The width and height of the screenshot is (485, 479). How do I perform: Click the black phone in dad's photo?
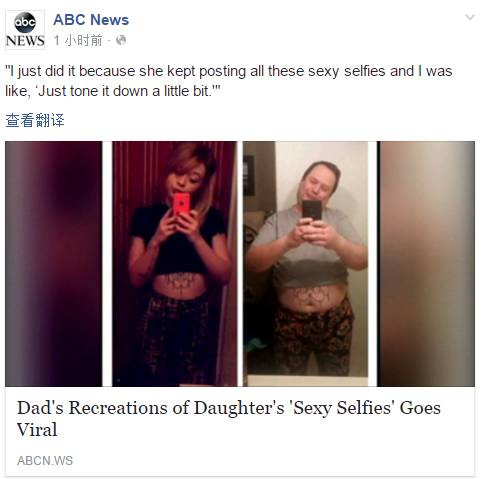click(x=312, y=211)
